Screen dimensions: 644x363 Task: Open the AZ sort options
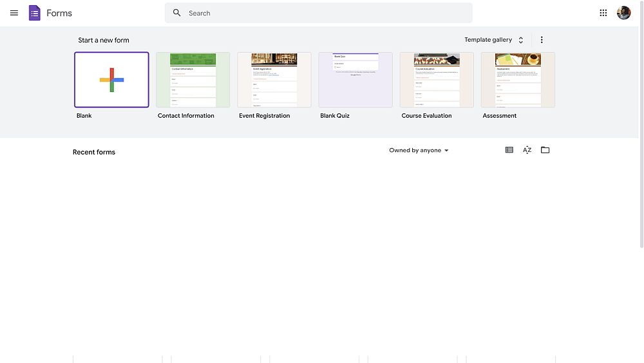527,150
